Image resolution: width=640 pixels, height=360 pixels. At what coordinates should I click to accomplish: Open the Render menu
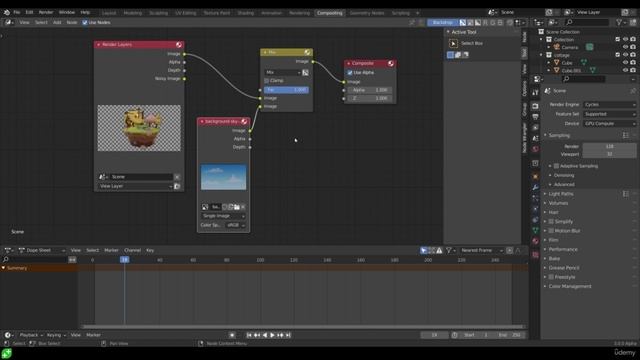pyautogui.click(x=46, y=12)
